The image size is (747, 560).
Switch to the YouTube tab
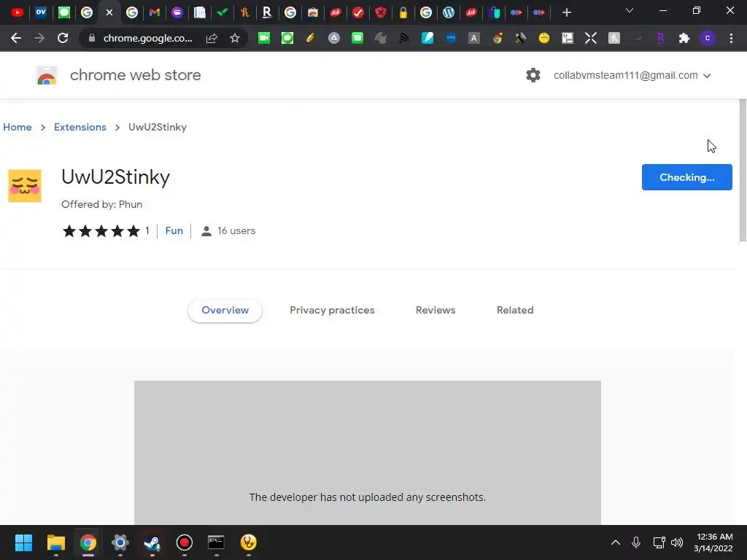coord(18,12)
